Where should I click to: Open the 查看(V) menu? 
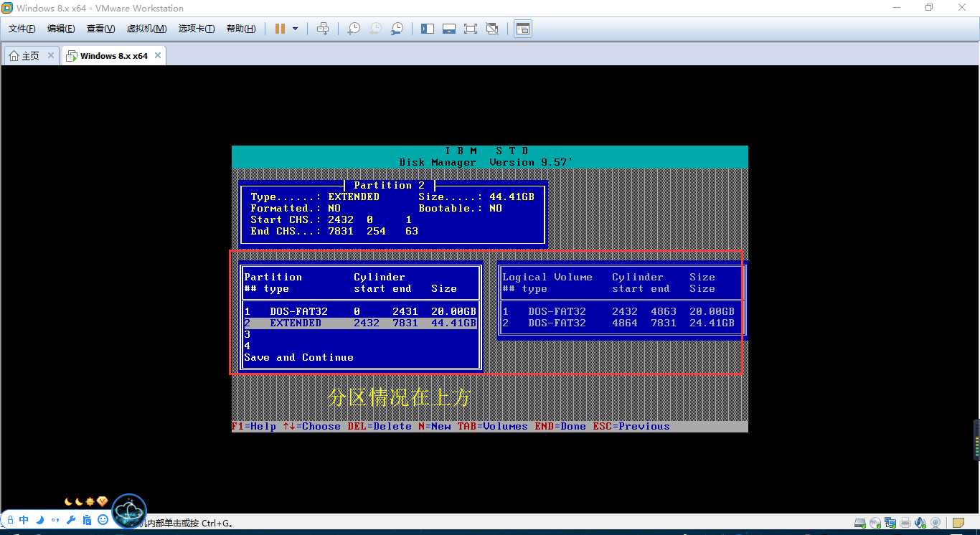[100, 29]
